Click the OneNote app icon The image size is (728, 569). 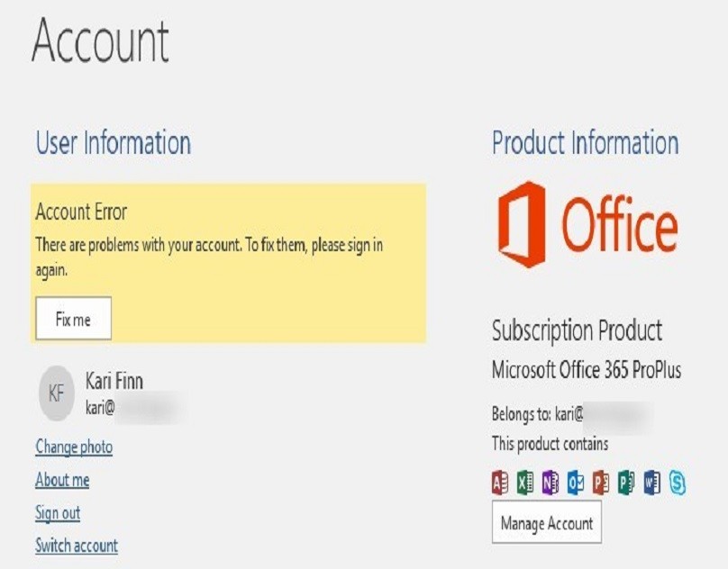tap(551, 483)
